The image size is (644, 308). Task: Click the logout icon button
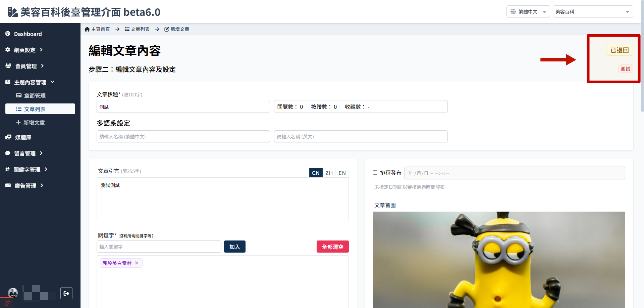[66, 293]
